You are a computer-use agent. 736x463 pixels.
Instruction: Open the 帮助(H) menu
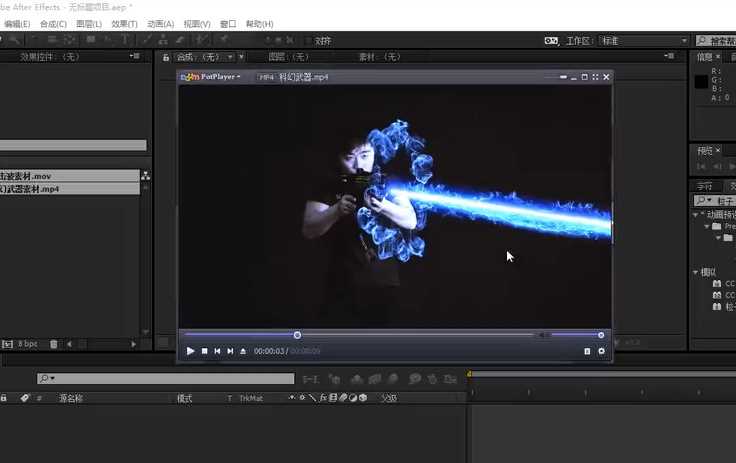click(260, 24)
